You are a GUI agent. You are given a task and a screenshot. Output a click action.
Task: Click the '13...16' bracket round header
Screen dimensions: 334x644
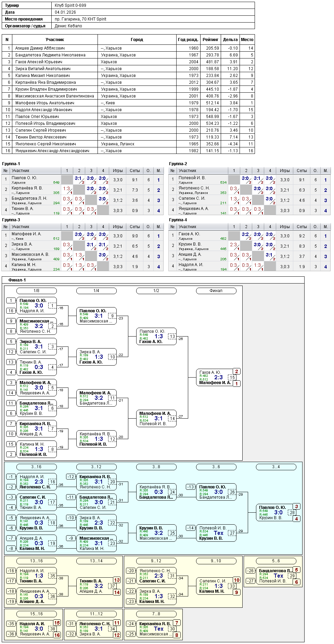[x=36, y=561]
